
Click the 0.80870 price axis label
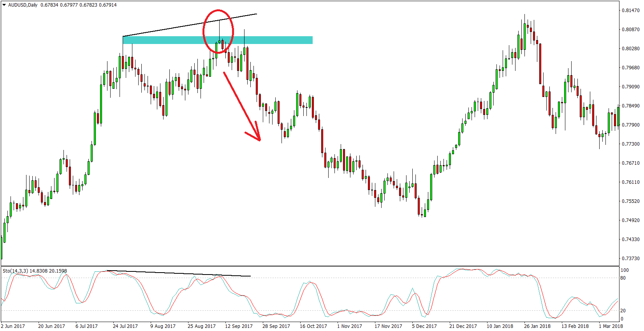click(x=630, y=30)
